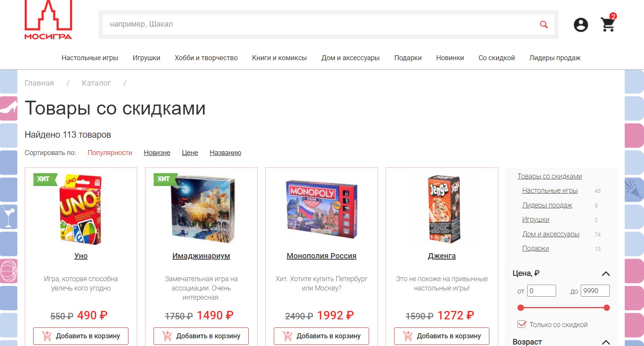Sort products by Цене
Image resolution: width=644 pixels, height=346 pixels.
point(190,153)
